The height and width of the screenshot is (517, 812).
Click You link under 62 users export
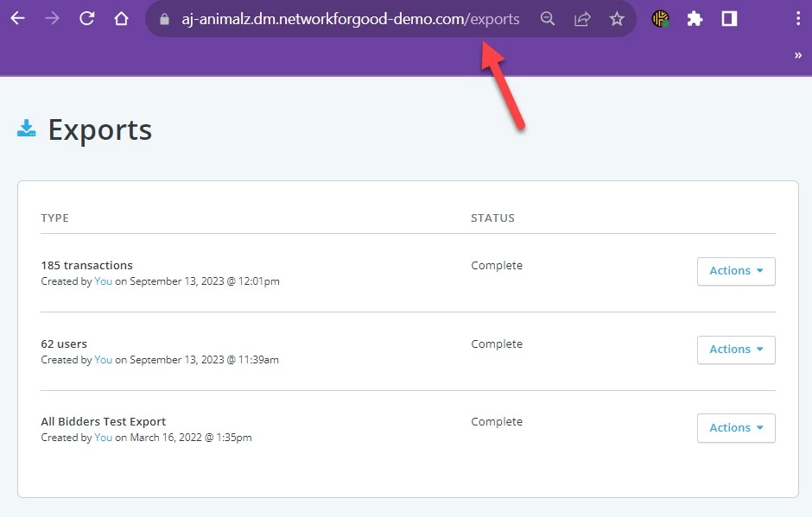pyautogui.click(x=103, y=359)
